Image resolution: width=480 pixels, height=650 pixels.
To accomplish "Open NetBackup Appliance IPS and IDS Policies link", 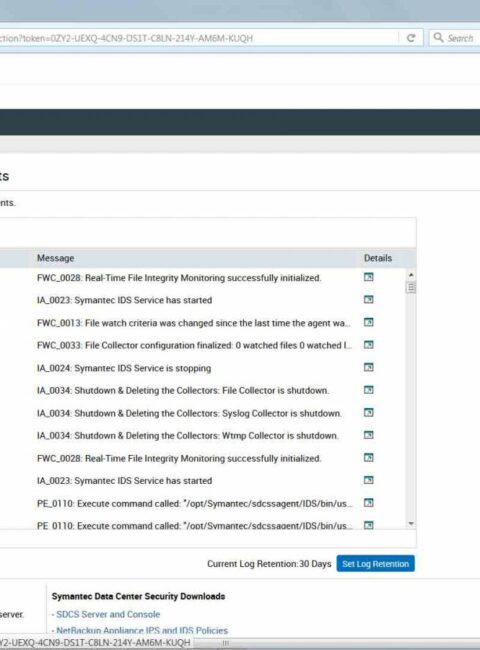I will click(x=142, y=631).
